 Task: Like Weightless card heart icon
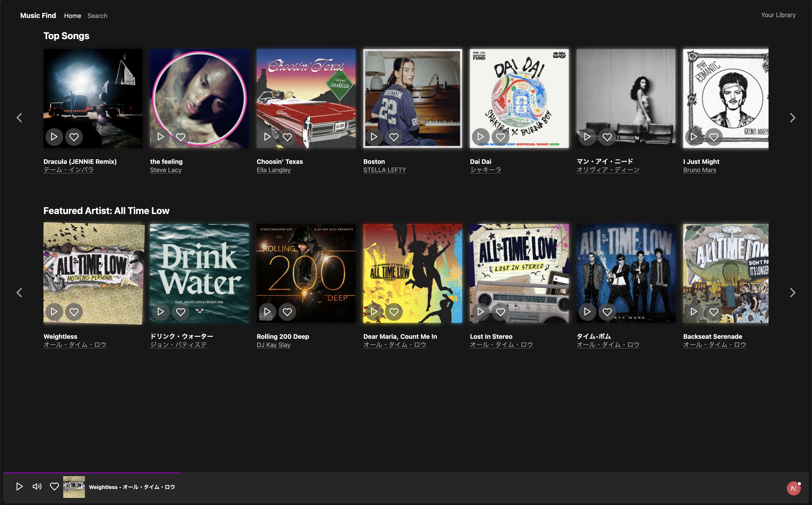(74, 312)
